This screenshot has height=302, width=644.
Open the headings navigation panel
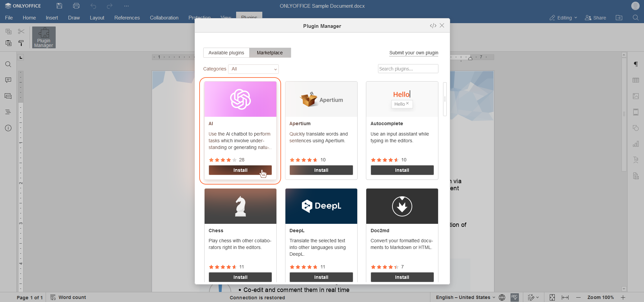point(8,112)
